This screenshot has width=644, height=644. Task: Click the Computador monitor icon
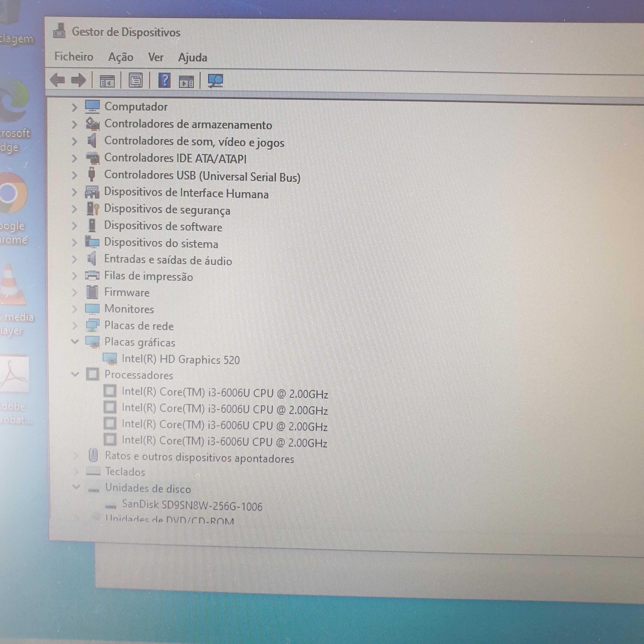(x=92, y=107)
